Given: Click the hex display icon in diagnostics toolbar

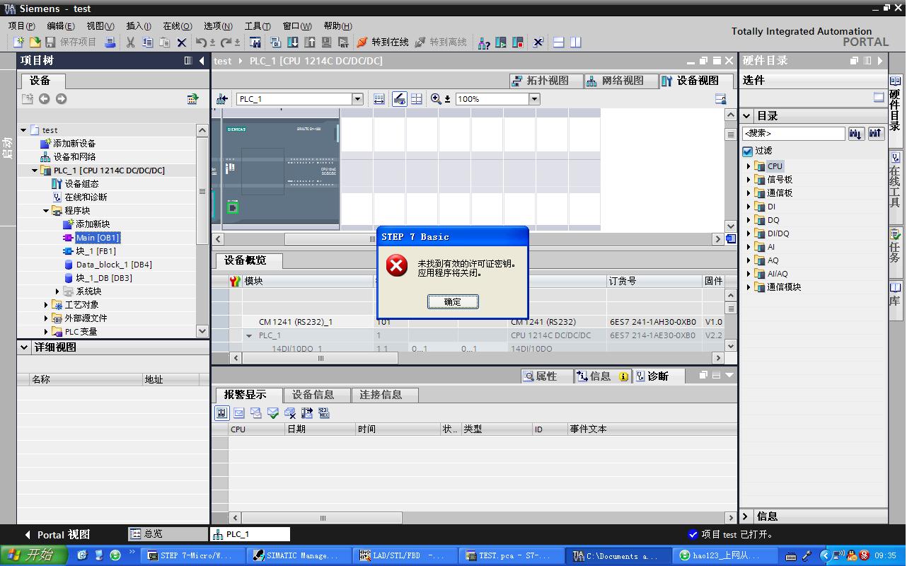Looking at the screenshot, I should coord(324,413).
